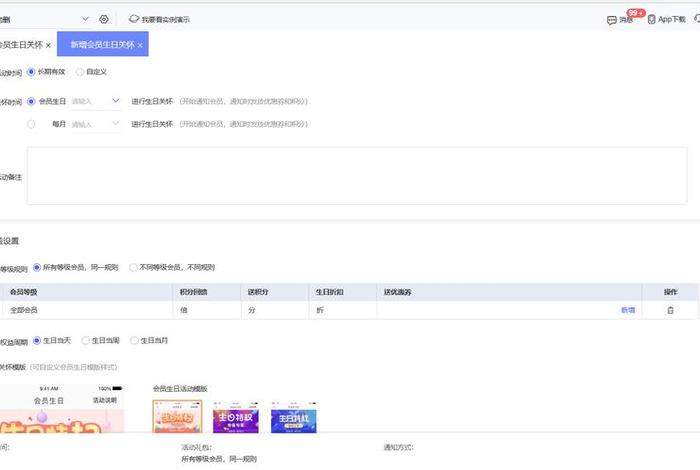This screenshot has height=470, width=700.
Task: Click the 生日折扣 input cell in 全部会员 row
Action: (343, 310)
